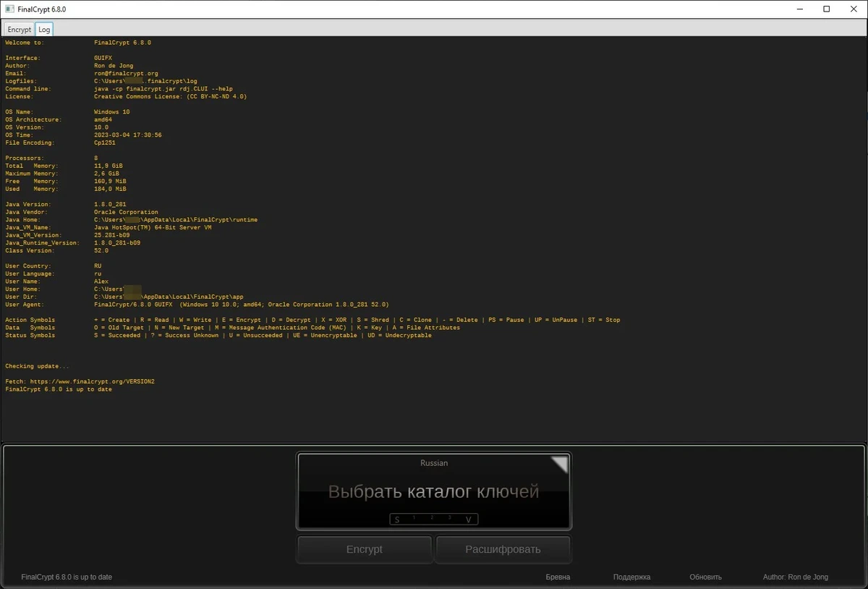Click the Выбрать каталог ключей button
Screen dimensions: 868x589
434,491
